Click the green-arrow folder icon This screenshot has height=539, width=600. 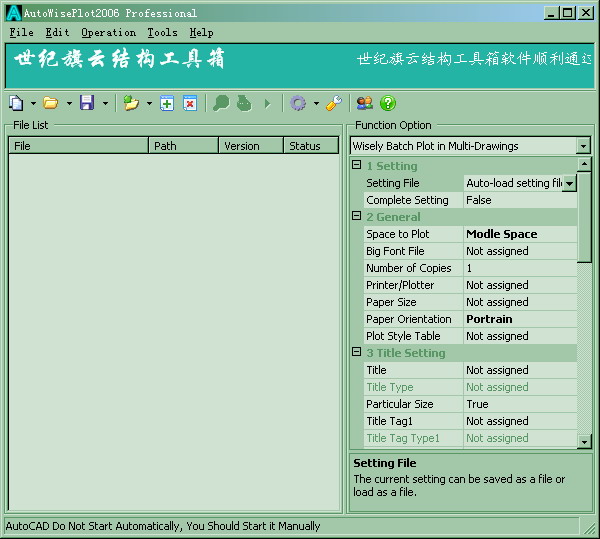coord(131,103)
